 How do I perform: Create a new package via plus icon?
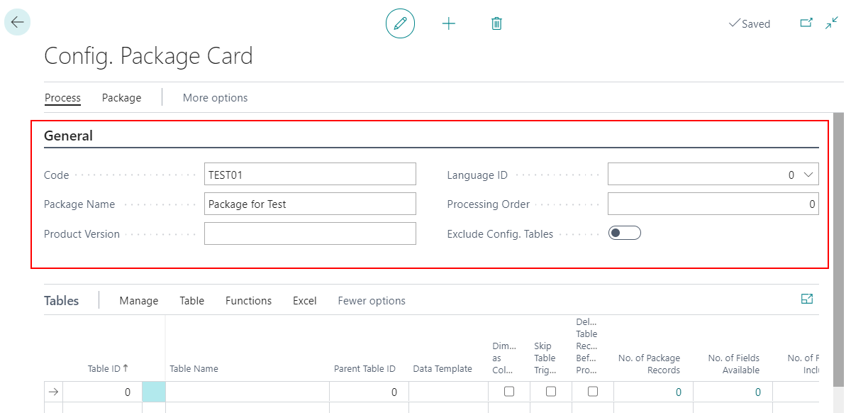click(x=449, y=23)
